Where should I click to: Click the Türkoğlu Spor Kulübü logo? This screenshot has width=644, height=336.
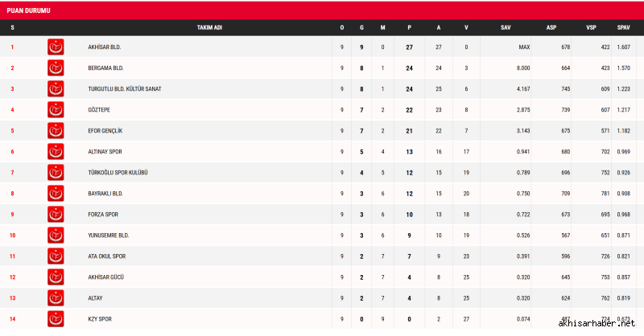click(56, 172)
